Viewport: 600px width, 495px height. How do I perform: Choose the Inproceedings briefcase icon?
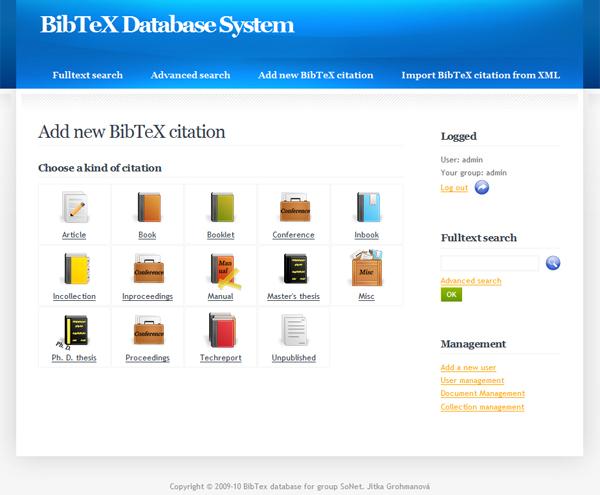point(149,269)
